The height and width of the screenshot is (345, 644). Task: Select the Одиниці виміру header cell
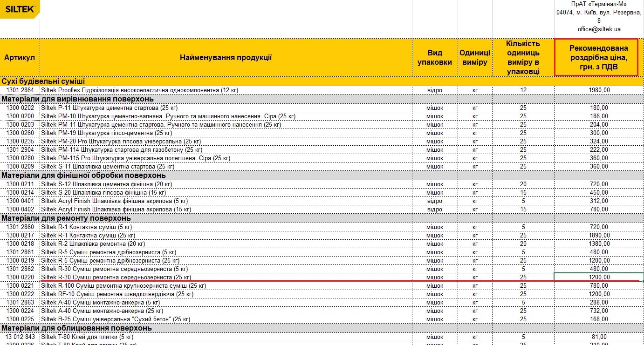475,58
